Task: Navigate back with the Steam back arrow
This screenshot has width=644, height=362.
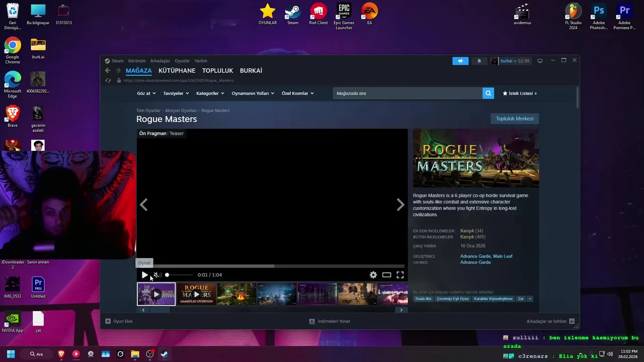Action: 108,71
